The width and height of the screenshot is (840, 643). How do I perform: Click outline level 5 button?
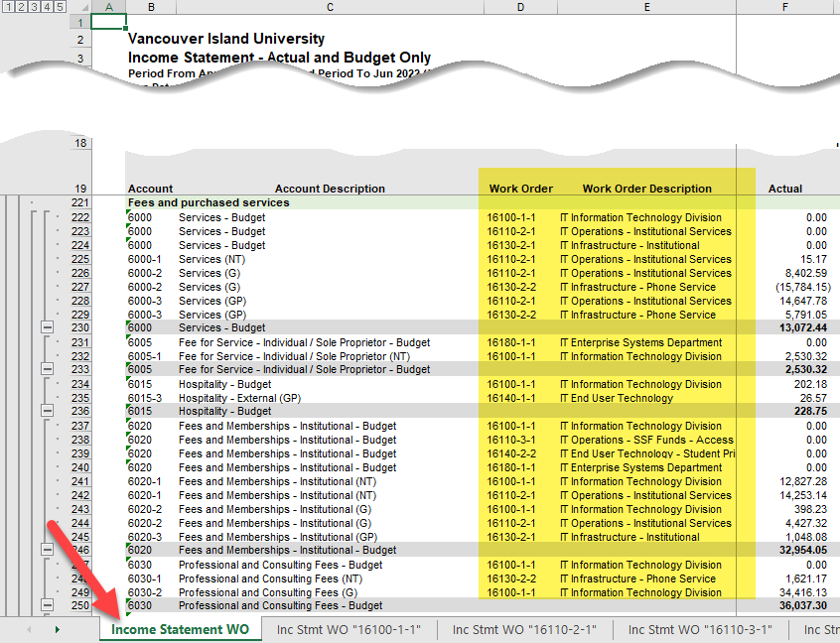point(58,6)
